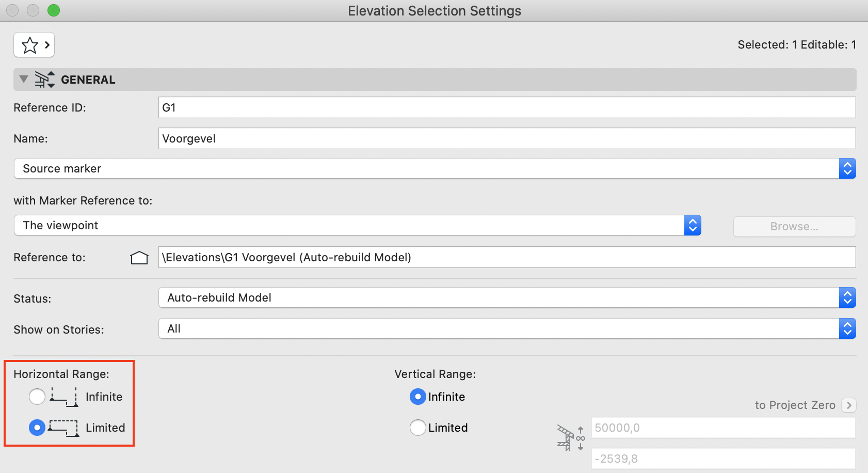This screenshot has height=473, width=868.
Task: Click the green macOS zoom button
Action: (x=54, y=10)
